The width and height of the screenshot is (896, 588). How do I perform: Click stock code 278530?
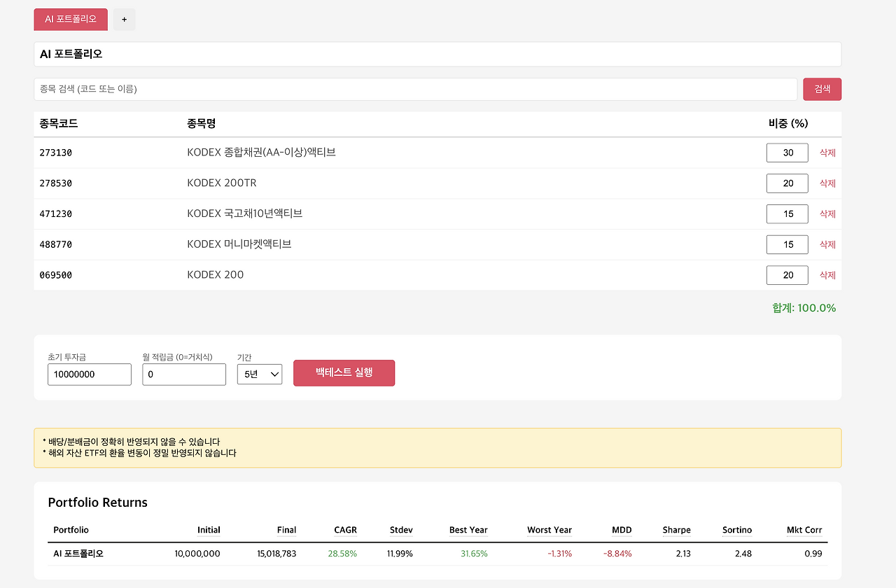point(56,183)
